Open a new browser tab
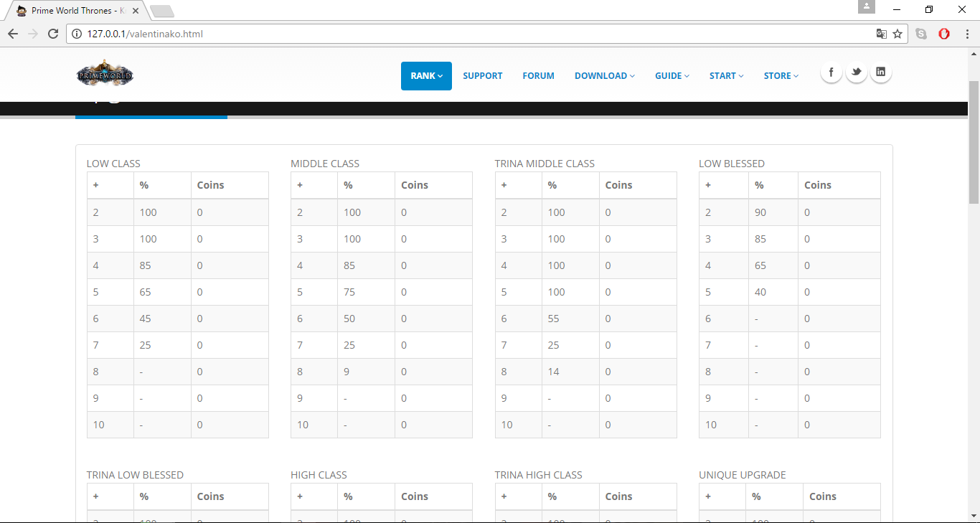Viewport: 980px width, 523px height. click(x=162, y=11)
